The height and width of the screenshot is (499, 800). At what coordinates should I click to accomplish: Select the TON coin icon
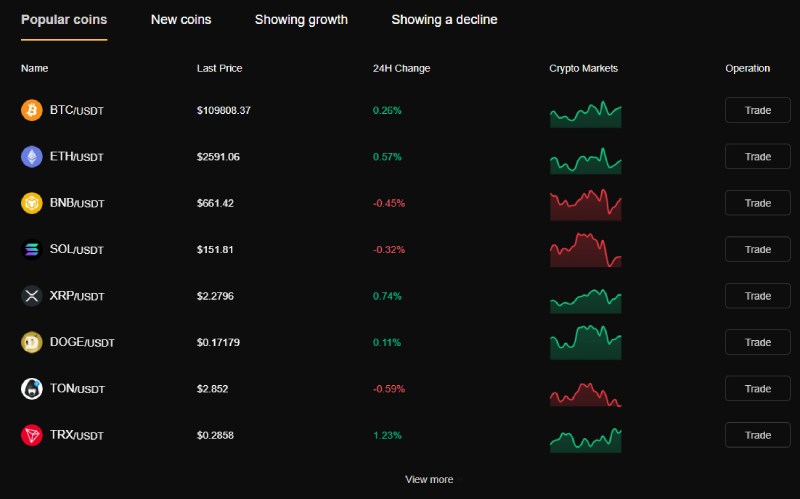(32, 389)
